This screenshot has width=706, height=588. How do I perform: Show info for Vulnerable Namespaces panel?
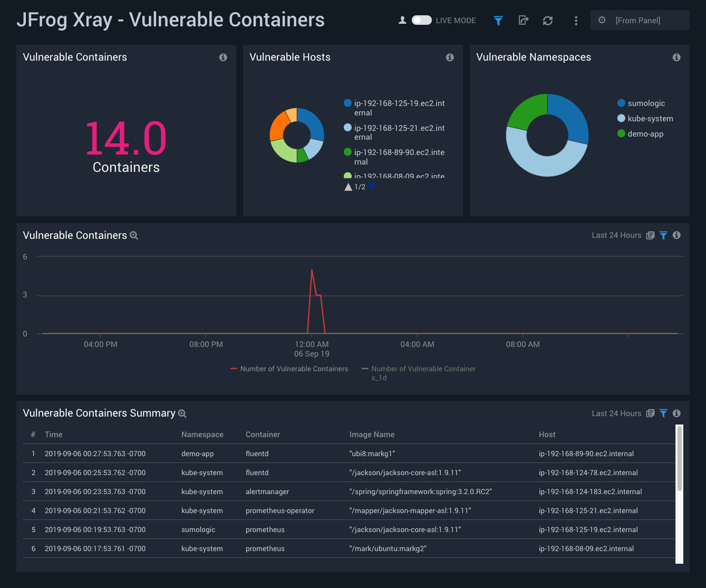(676, 57)
